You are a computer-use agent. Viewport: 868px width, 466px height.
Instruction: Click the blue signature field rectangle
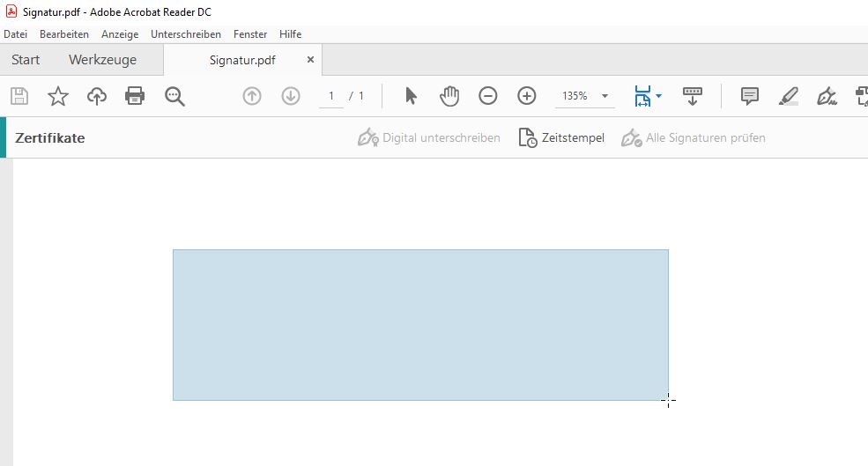click(420, 325)
